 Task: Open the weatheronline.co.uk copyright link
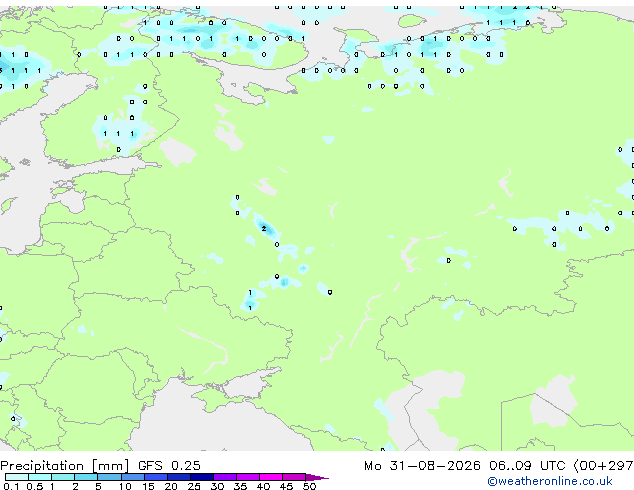click(x=550, y=481)
